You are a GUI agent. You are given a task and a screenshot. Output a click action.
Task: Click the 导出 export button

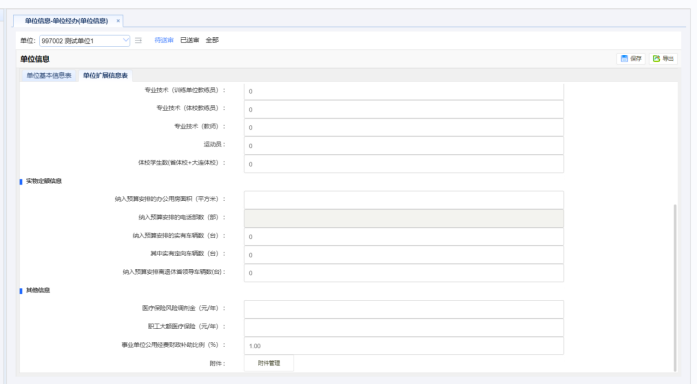coord(663,58)
